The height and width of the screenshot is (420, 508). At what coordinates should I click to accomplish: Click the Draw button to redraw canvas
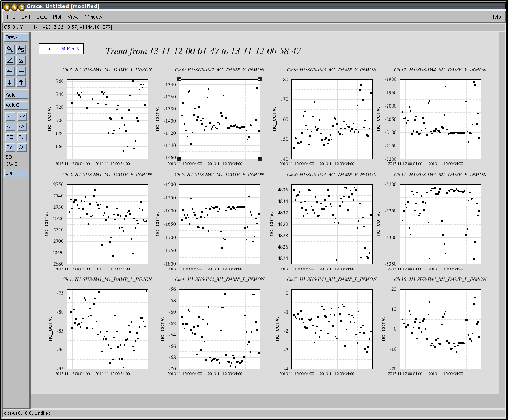[16, 37]
